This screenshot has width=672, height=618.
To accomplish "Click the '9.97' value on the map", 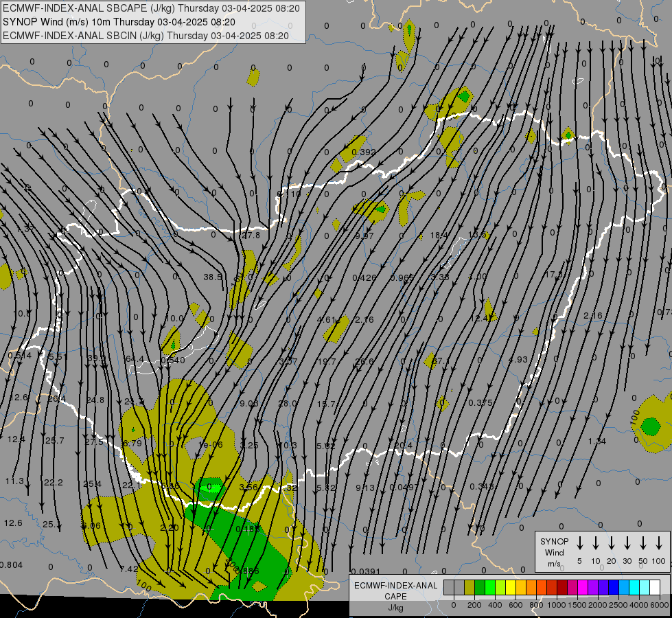I will pos(364,236).
